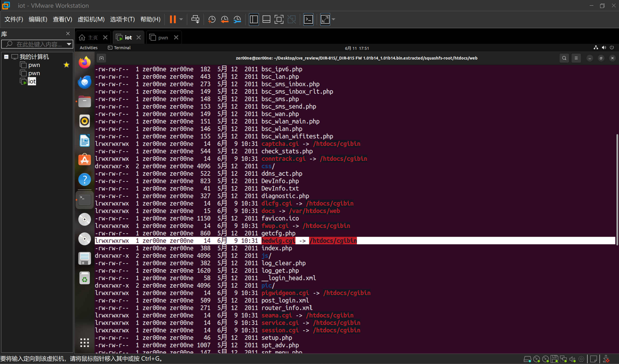619x364 pixels.
Task: Open the 查看(V) menu
Action: [x=62, y=19]
